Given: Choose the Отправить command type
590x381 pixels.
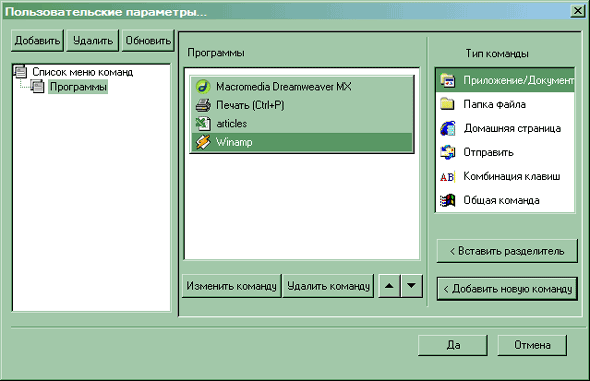Looking at the screenshot, I should point(505,152).
